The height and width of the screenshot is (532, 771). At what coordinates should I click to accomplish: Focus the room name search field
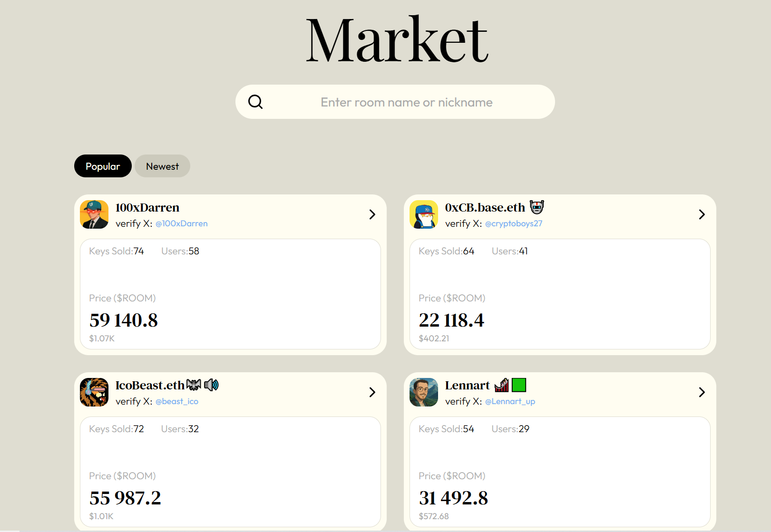pos(406,102)
